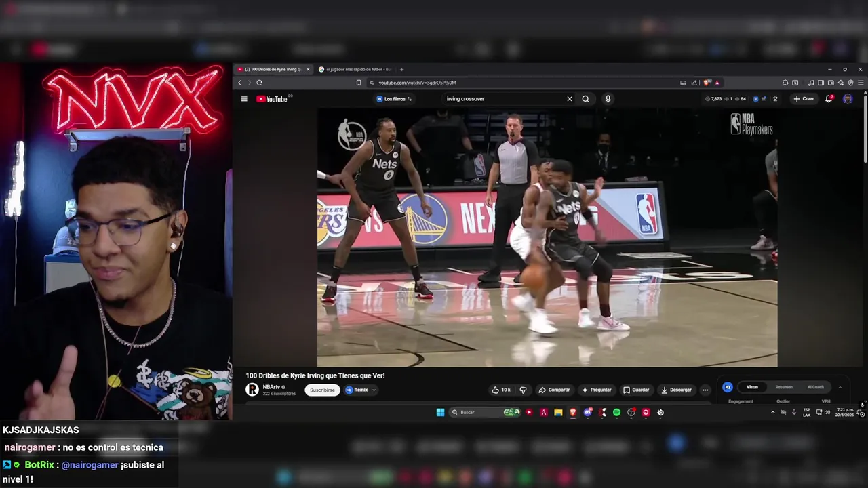Open a new browser tab
868x488 pixels.
tap(401, 69)
